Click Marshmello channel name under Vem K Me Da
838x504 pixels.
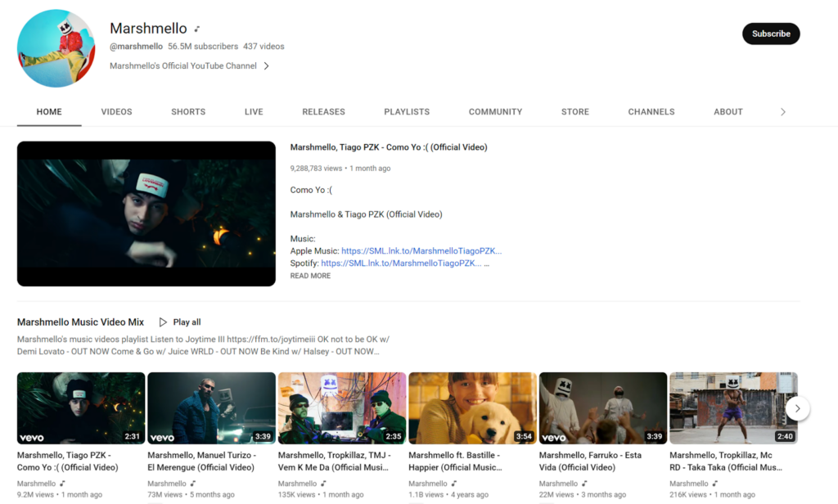pyautogui.click(x=297, y=484)
